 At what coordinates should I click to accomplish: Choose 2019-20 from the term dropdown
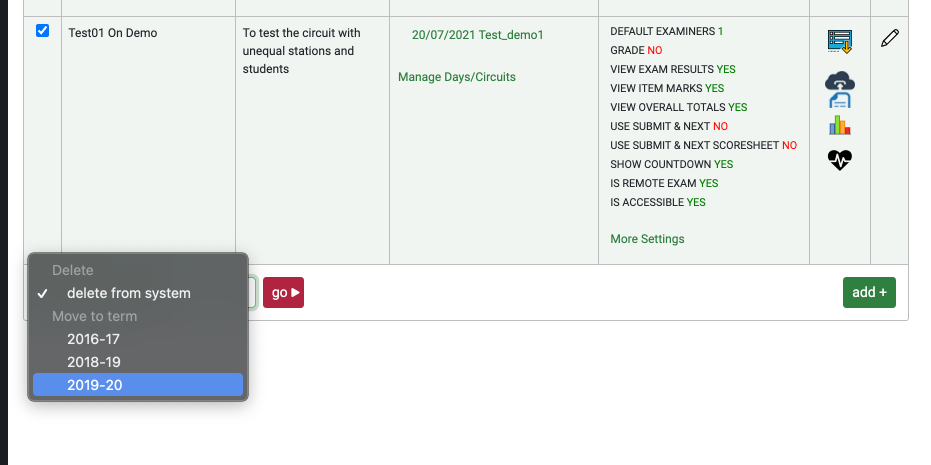[95, 385]
